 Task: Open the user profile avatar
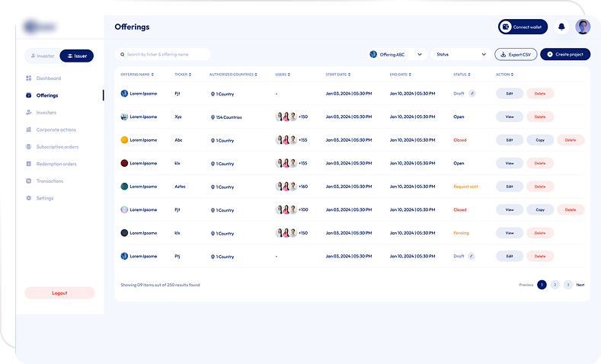583,27
